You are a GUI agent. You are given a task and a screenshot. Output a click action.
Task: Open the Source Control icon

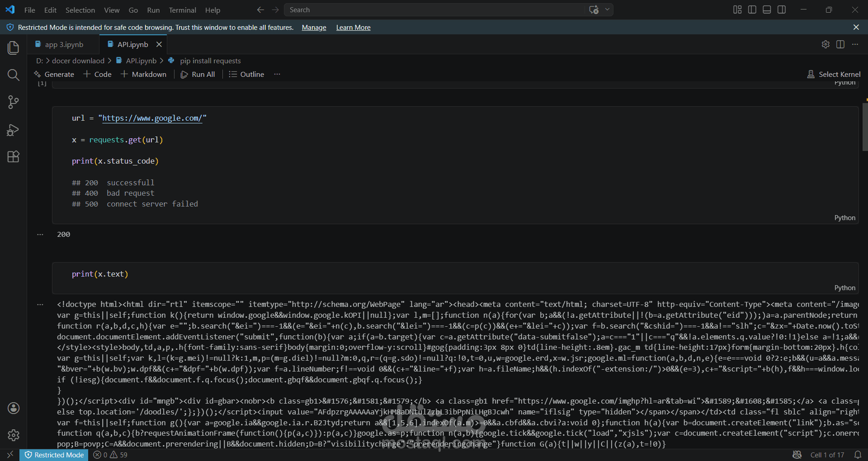pyautogui.click(x=13, y=102)
